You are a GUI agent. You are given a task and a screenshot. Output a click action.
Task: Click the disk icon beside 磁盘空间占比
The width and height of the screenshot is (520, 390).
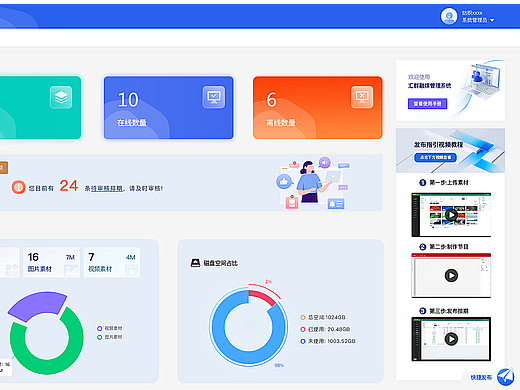(195, 263)
